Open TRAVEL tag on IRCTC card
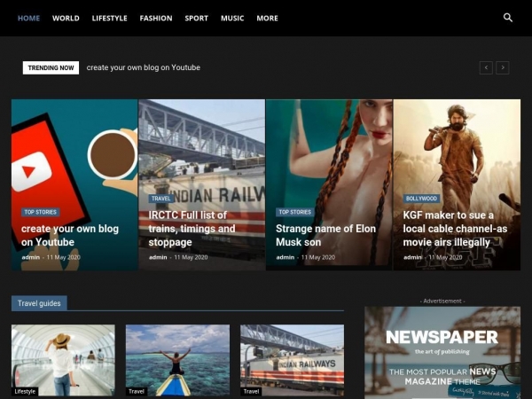The width and height of the screenshot is (532, 399). (x=160, y=199)
